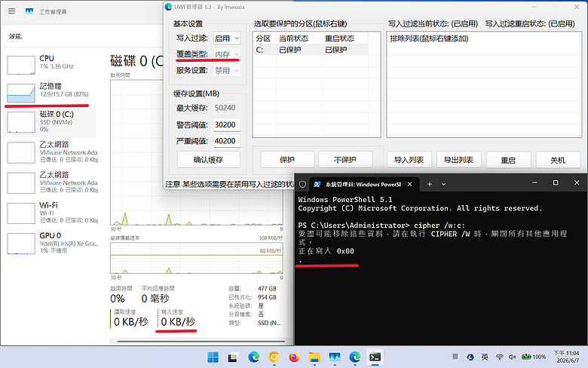Close the Windows PowerShell tab
This screenshot has height=368, width=588.
pyautogui.click(x=410, y=184)
